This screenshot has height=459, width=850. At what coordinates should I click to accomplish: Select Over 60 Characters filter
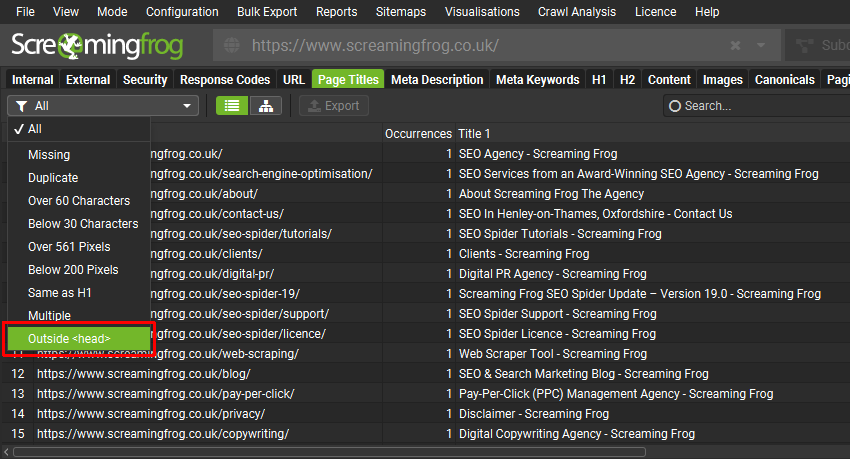coord(79,201)
